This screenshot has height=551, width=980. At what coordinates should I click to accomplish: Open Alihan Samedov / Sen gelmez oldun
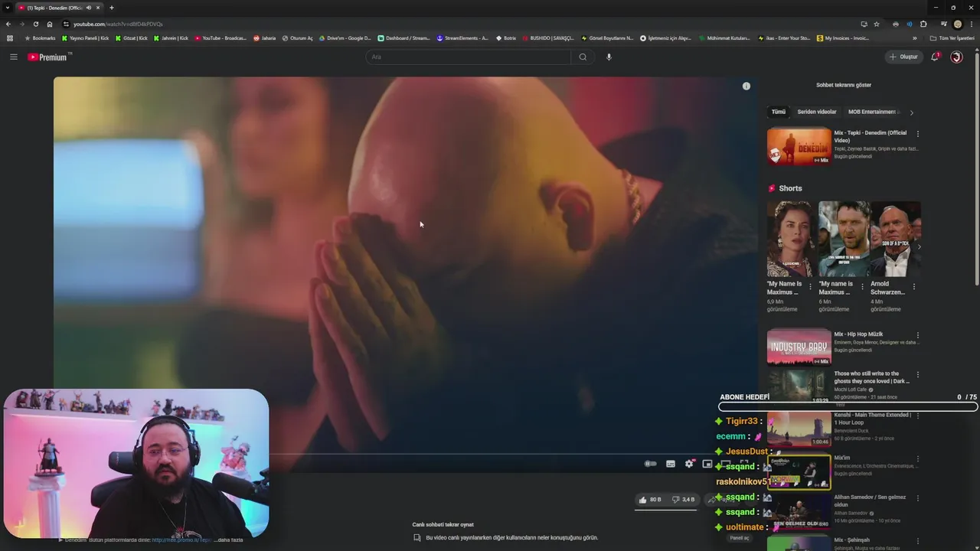[870, 500]
